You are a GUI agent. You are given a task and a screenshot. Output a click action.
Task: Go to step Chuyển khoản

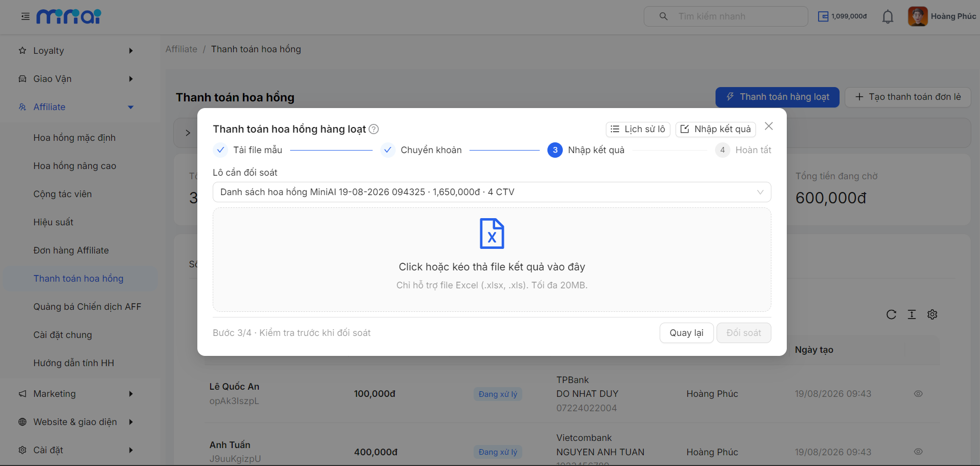point(421,150)
